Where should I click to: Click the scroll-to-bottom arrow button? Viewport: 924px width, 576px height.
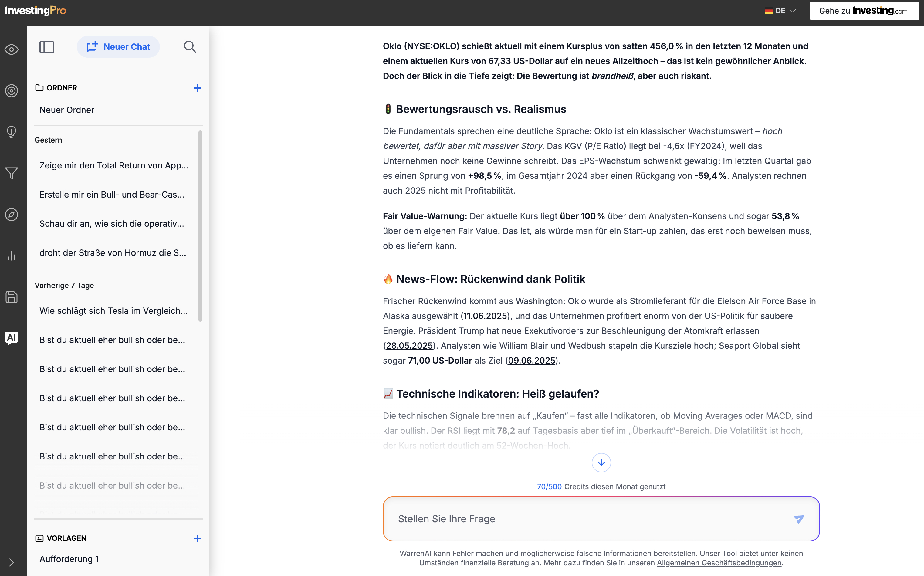pyautogui.click(x=601, y=462)
